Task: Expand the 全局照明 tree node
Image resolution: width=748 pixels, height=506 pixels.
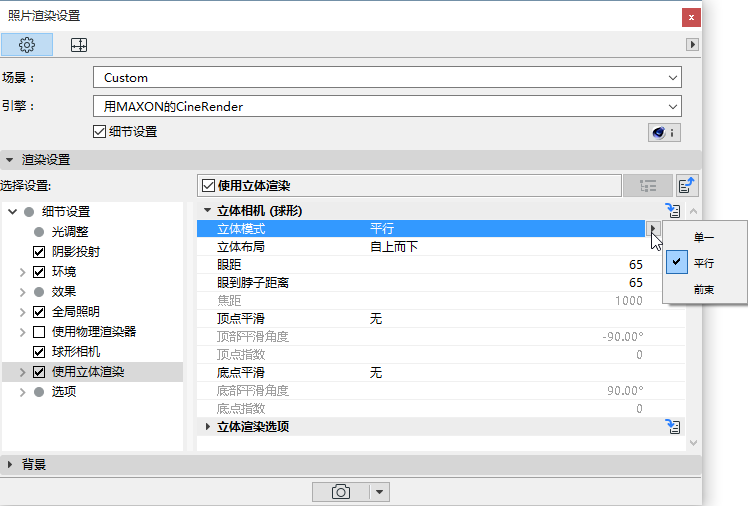Action: coord(22,312)
